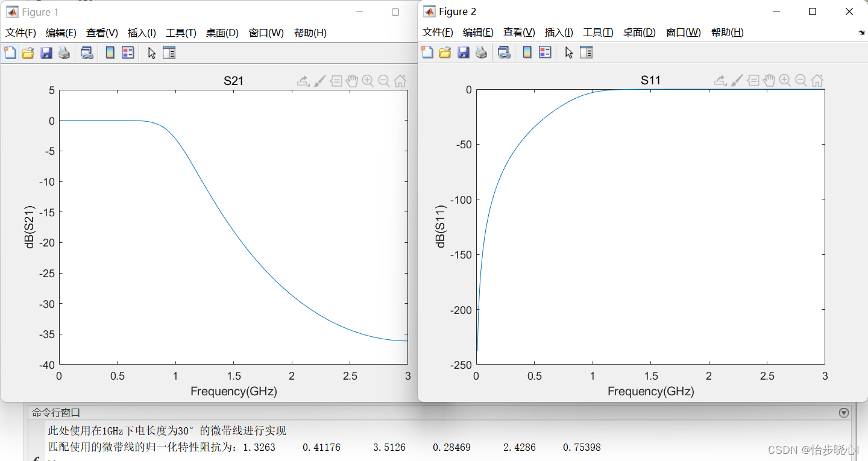
Task: Open 窗口(W) menu in Figure 2
Action: point(684,32)
